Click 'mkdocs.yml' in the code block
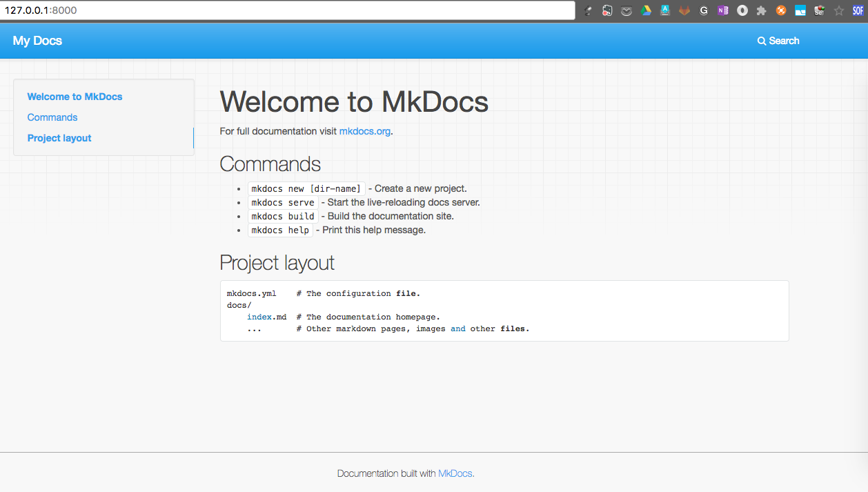 (x=251, y=293)
